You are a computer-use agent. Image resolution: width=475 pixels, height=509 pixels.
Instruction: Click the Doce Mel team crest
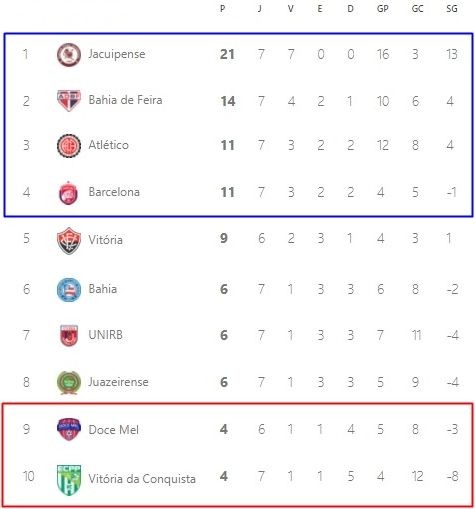(69, 429)
